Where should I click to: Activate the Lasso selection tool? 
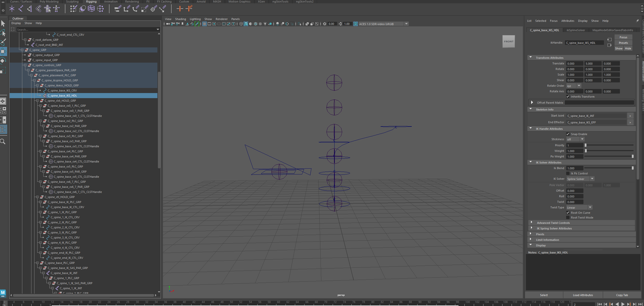click(3, 33)
